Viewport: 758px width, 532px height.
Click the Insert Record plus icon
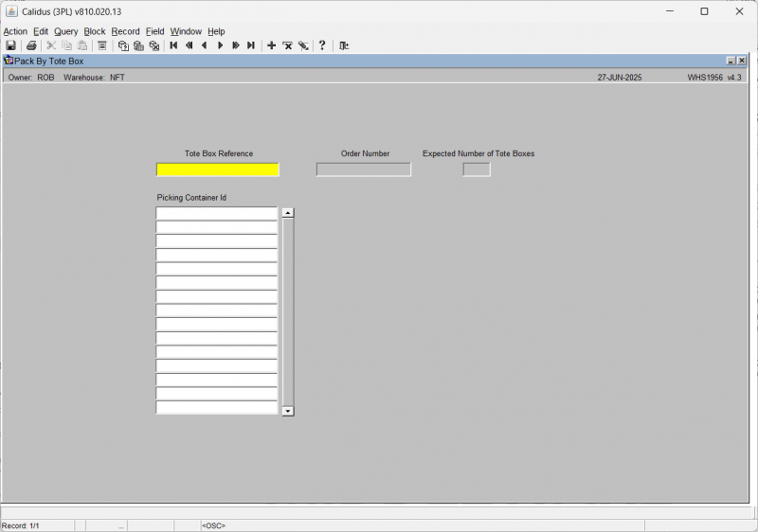click(x=272, y=45)
